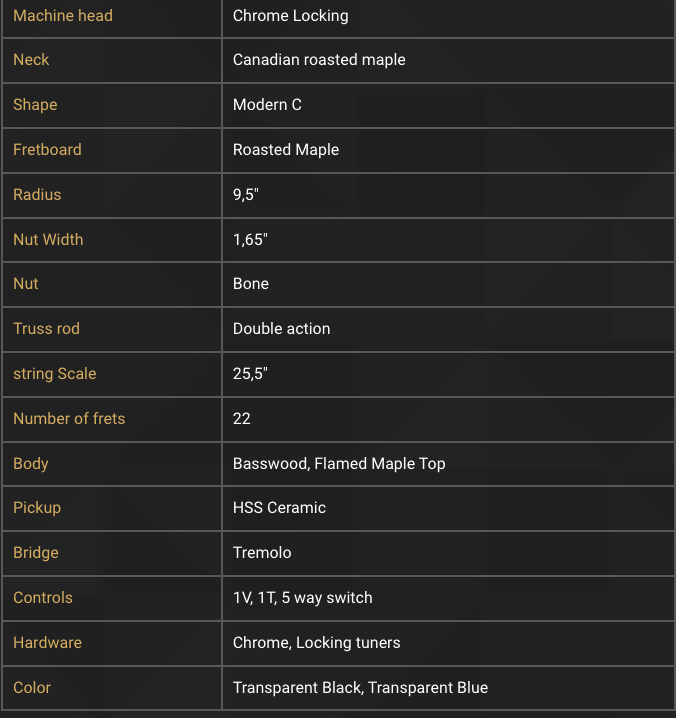Click the Modern C shape value

point(267,105)
